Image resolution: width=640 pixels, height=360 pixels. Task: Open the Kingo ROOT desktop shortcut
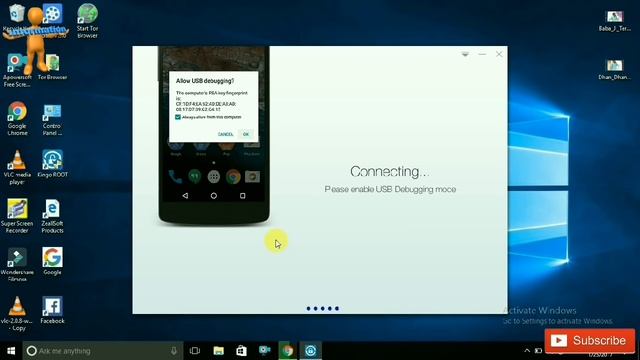coord(52,164)
